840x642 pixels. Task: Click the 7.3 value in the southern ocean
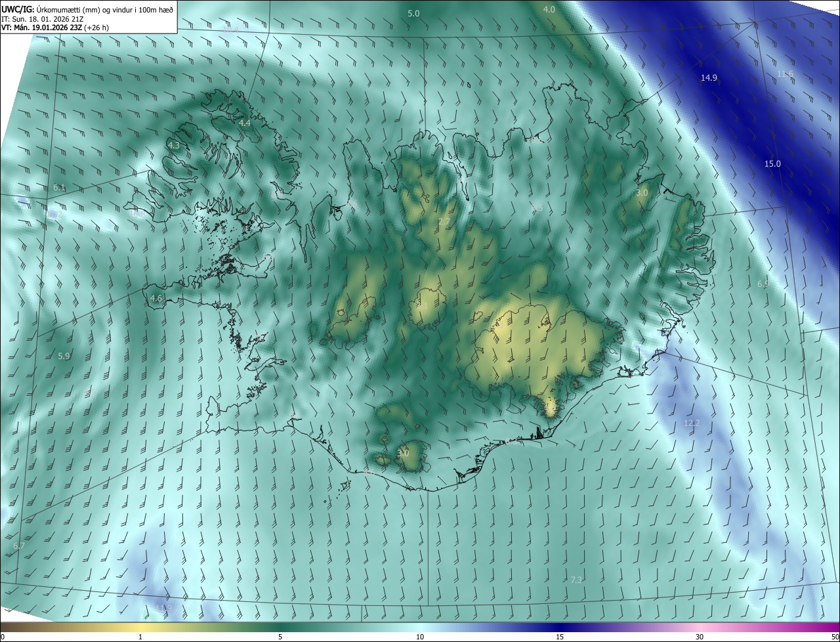tap(576, 580)
